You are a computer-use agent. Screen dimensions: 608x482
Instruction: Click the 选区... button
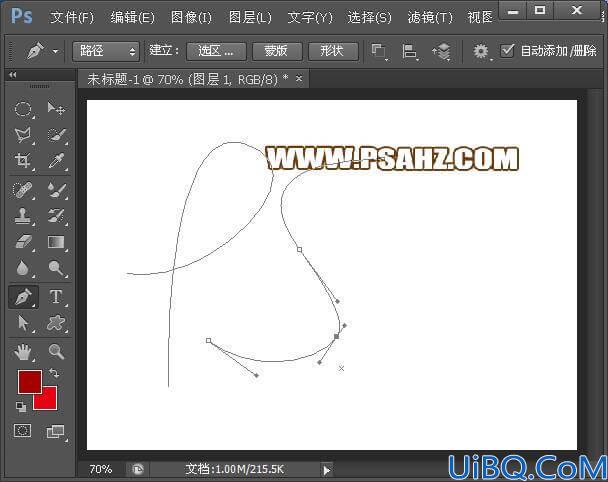pyautogui.click(x=216, y=51)
